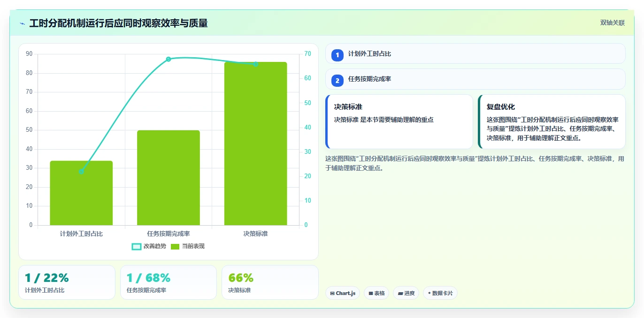Click the summary paragraph below the cards
The image size is (644, 318).
tap(475, 163)
